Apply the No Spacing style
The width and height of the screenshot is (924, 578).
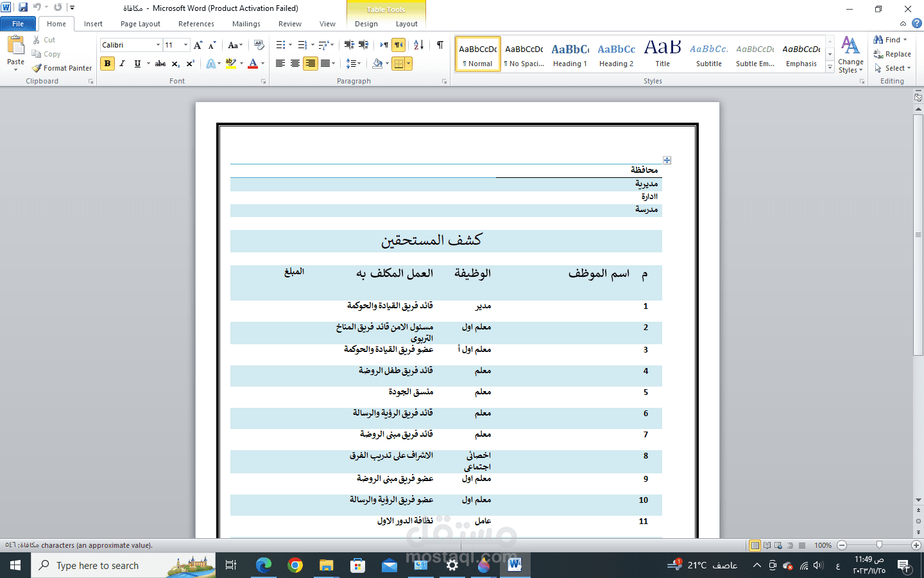[524, 54]
